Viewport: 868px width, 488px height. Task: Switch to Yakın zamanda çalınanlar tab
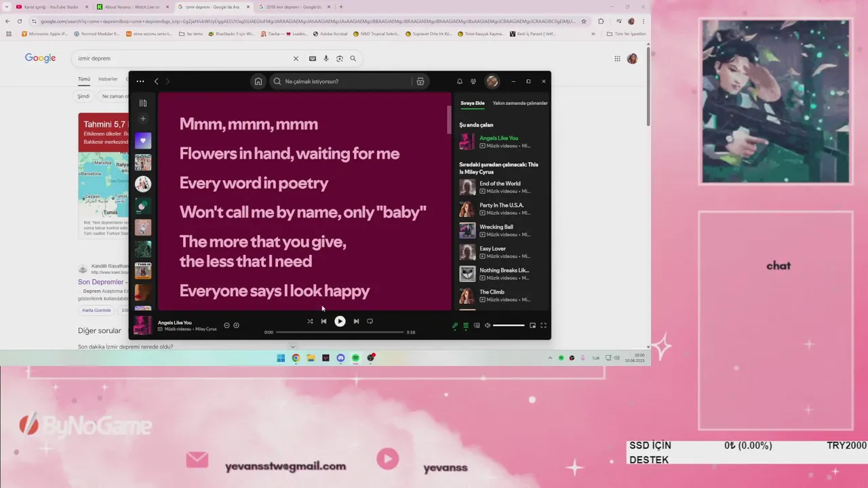pyautogui.click(x=520, y=103)
